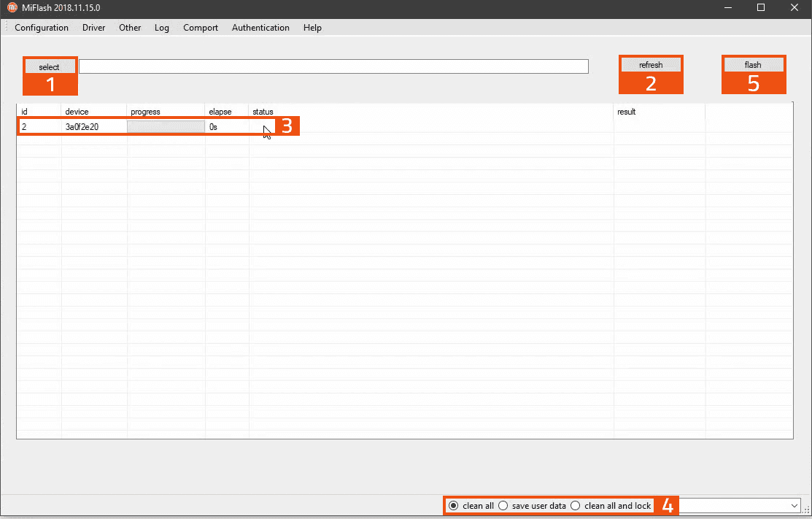
Task: Open the Other menu
Action: pyautogui.click(x=130, y=28)
